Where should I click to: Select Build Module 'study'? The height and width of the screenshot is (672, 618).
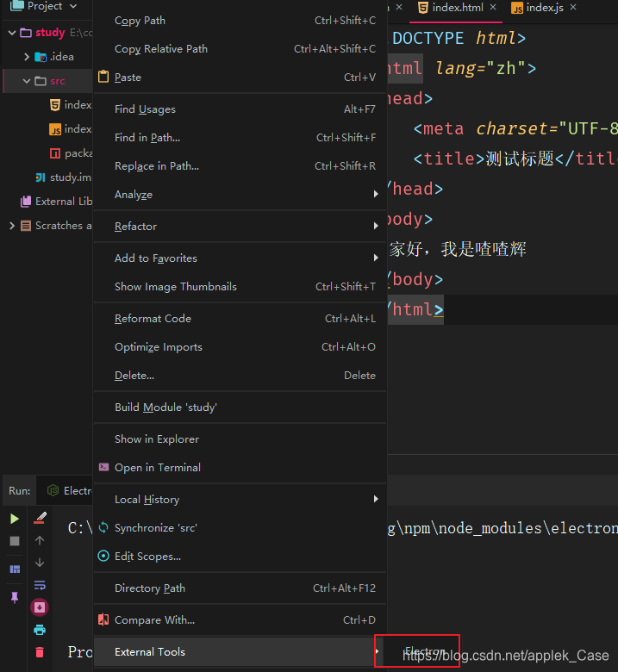(x=240, y=408)
